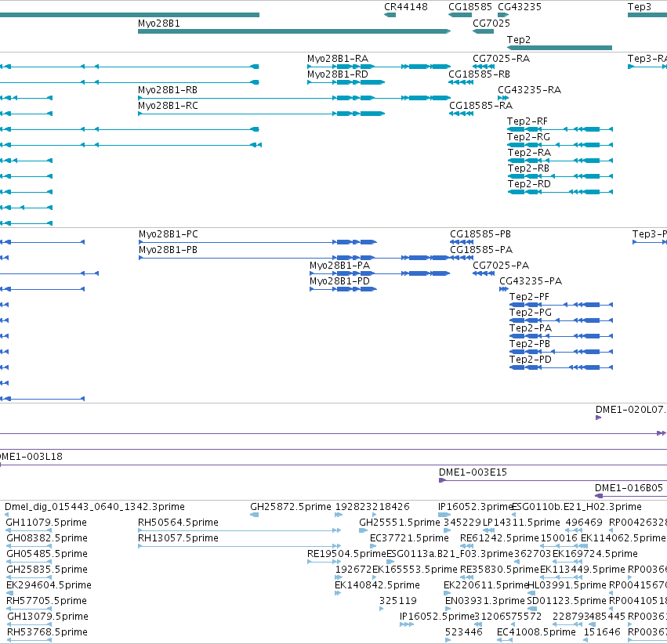Click EST RH57705.5prime label

[x=47, y=602]
